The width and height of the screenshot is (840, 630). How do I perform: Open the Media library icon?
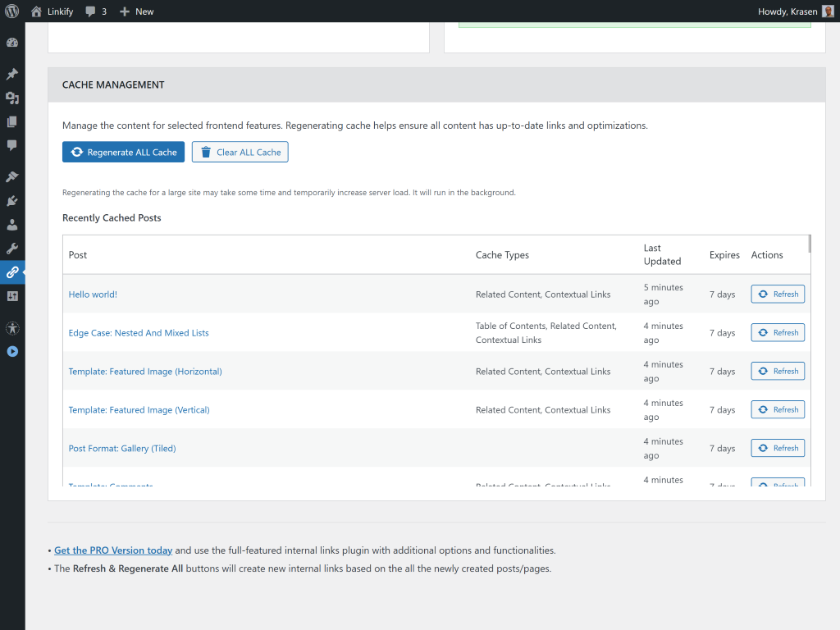point(12,98)
